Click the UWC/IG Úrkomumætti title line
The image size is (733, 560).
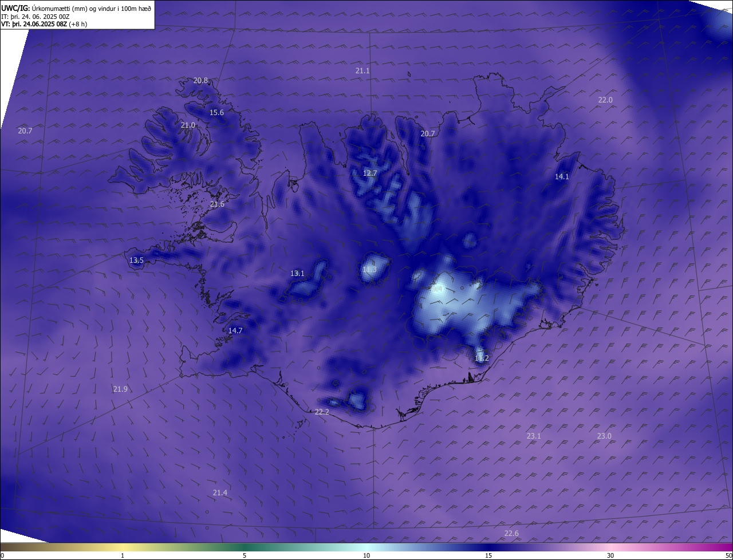pos(76,8)
